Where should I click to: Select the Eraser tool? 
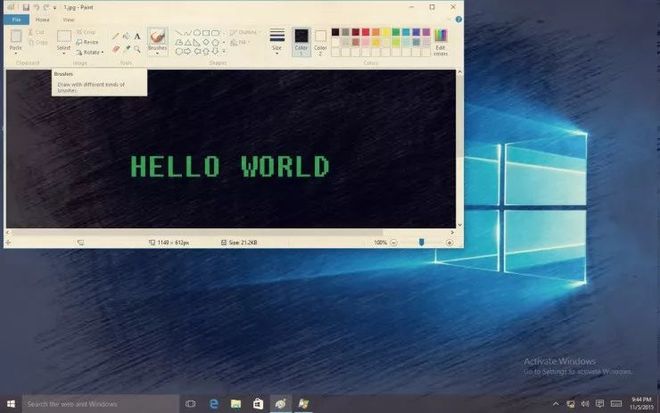[115, 49]
